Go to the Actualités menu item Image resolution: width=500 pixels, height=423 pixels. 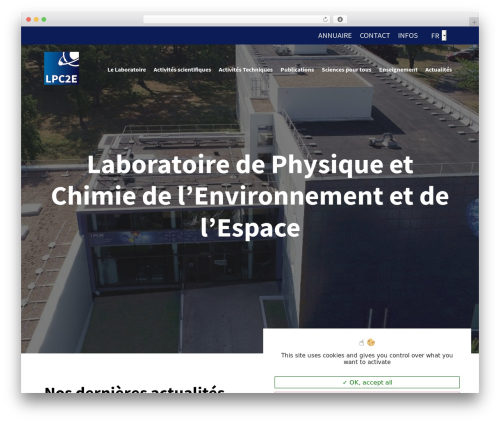(x=438, y=70)
